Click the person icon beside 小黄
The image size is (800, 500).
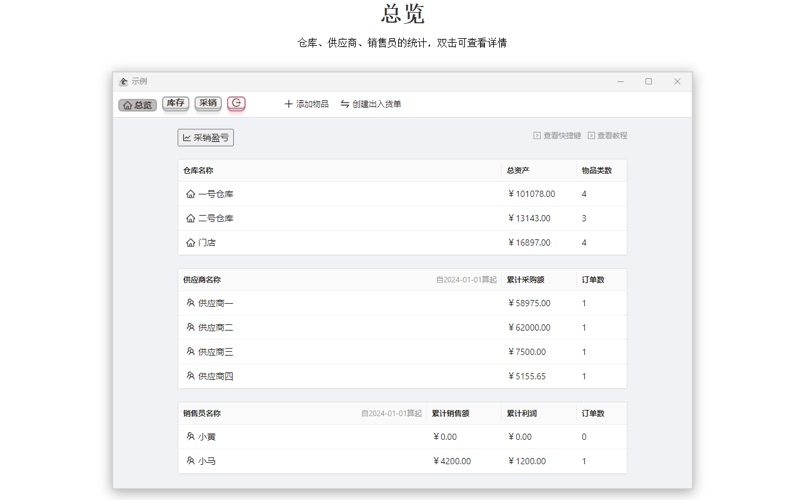[x=190, y=437]
